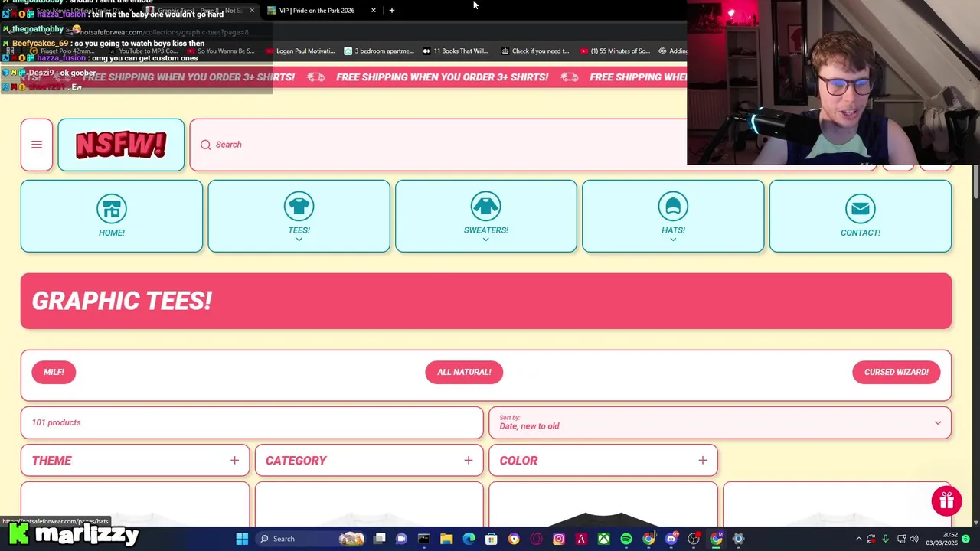This screenshot has width=980, height=551.
Task: Open the 55 Minutes of So... bookmark
Action: tap(615, 51)
